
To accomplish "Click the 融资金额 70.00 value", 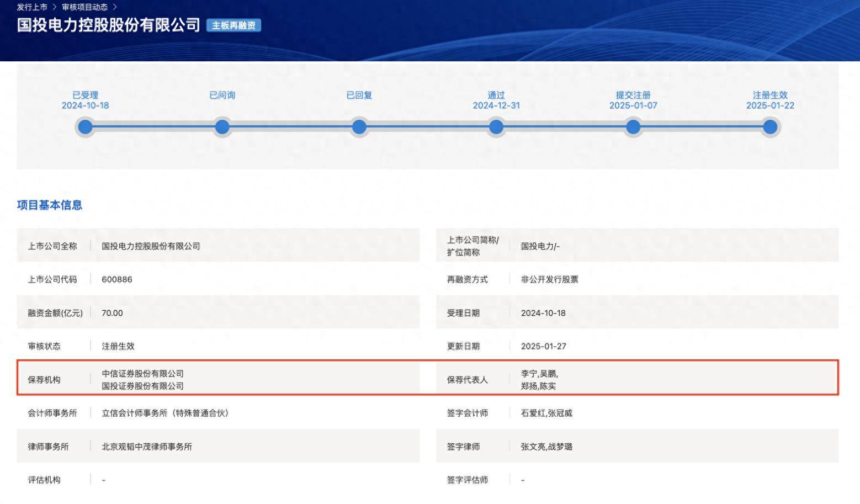I will click(112, 313).
